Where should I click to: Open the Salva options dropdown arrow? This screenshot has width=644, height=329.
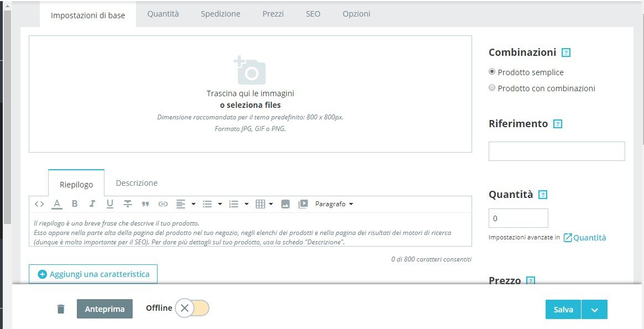click(594, 310)
